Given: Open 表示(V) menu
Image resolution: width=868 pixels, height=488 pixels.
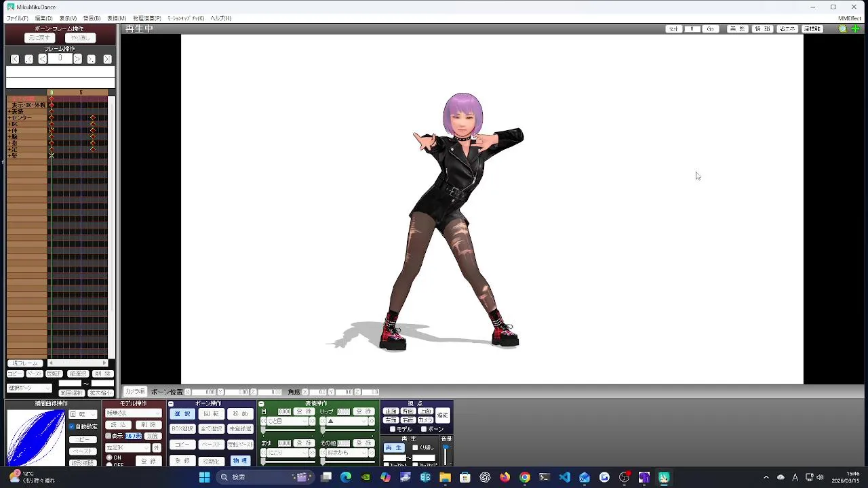Looking at the screenshot, I should point(68,18).
